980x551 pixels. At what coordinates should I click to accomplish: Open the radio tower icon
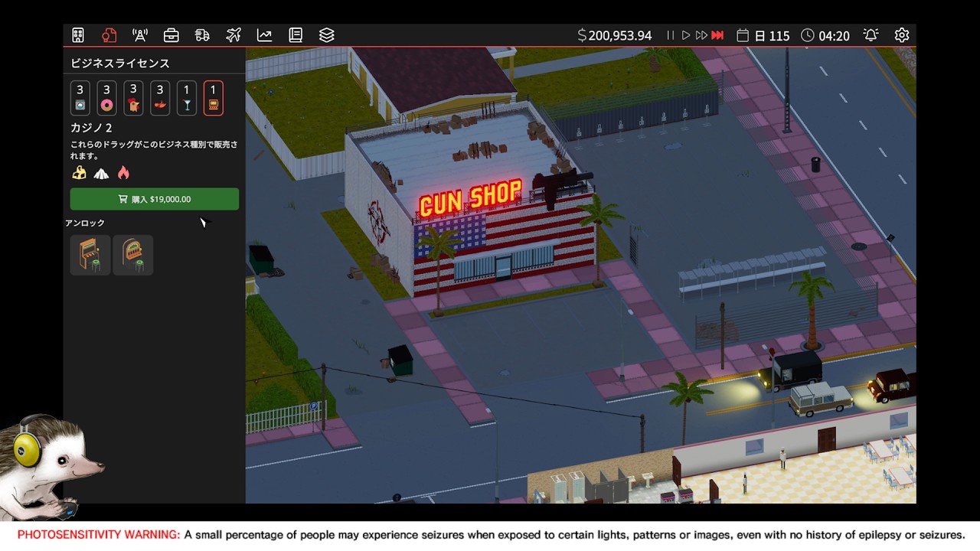[x=140, y=35]
